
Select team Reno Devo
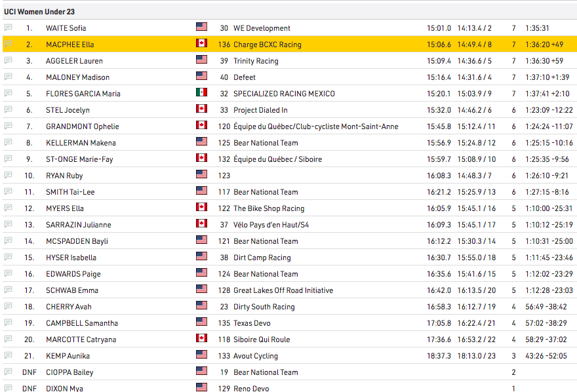click(x=251, y=389)
